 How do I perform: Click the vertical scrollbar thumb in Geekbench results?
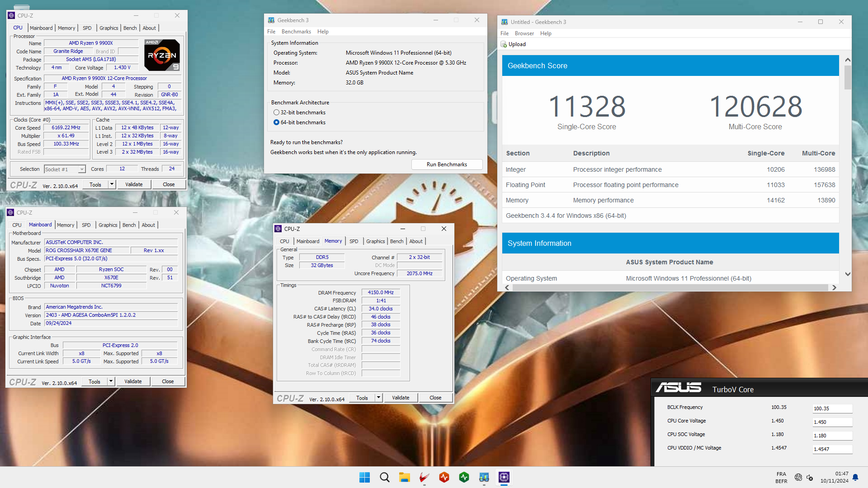pos(848,77)
